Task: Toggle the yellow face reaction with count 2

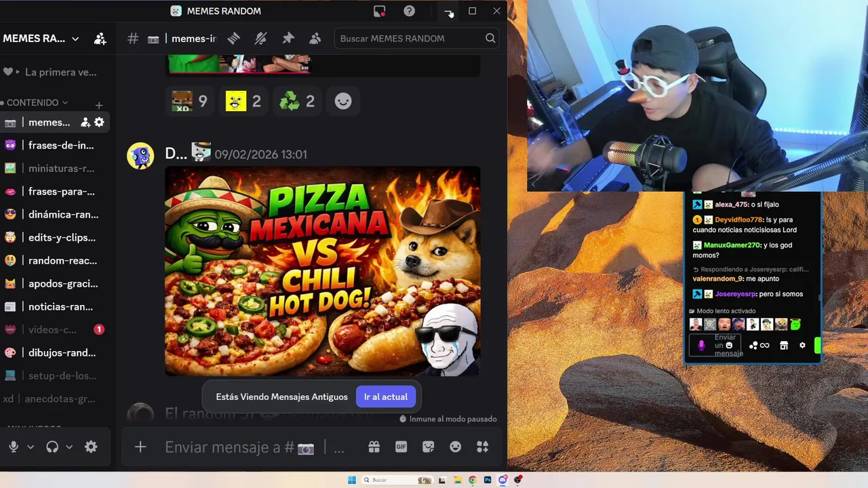Action: pyautogui.click(x=243, y=101)
